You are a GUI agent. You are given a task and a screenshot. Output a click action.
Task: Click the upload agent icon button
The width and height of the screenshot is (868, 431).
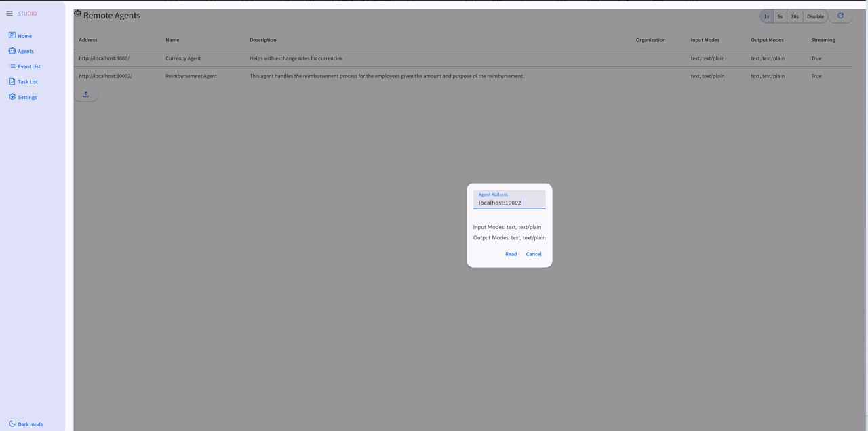(x=86, y=95)
